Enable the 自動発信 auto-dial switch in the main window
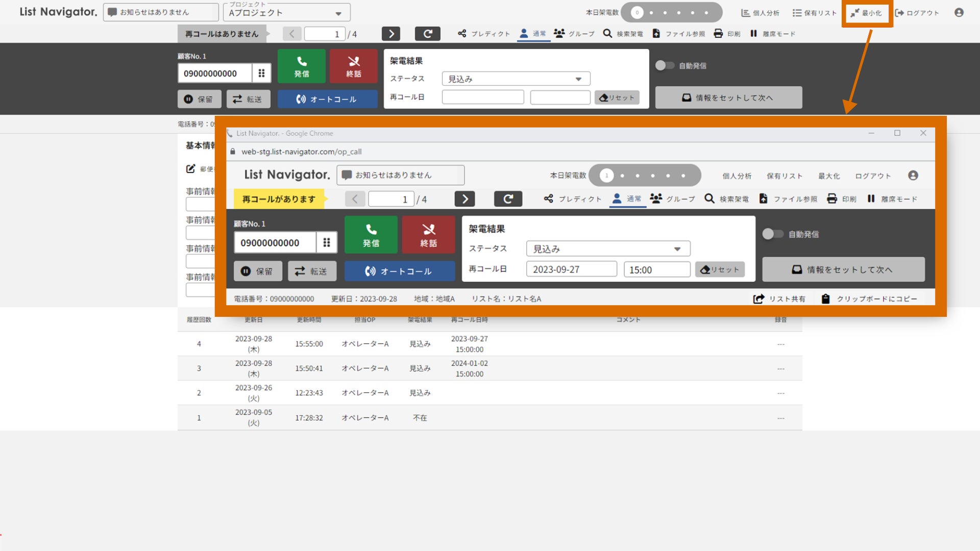Viewport: 980px width, 551px height. 664,65
